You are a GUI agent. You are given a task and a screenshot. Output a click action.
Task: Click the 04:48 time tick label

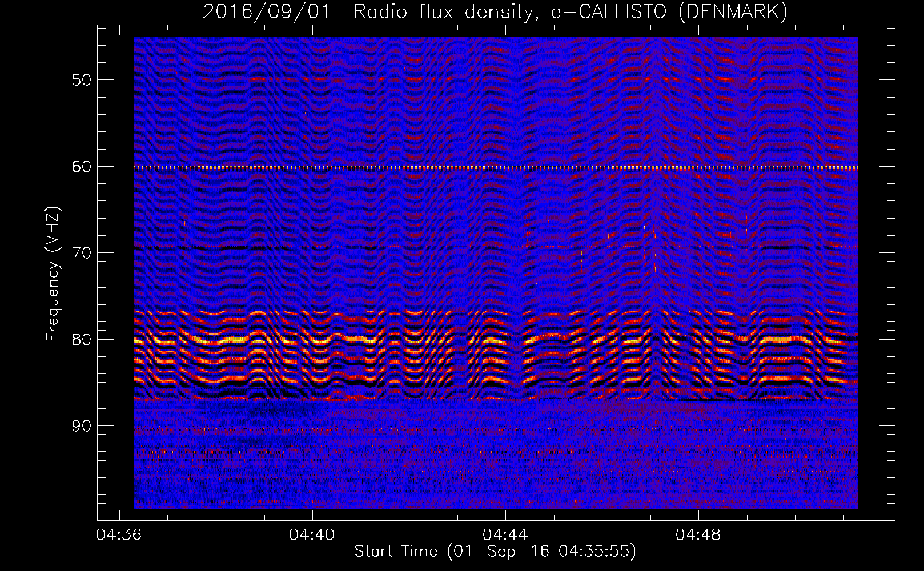(x=698, y=535)
